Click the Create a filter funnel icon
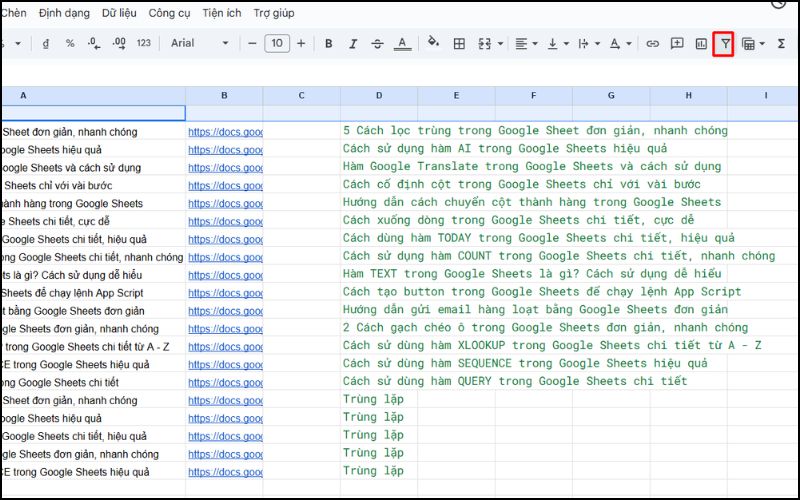 pyautogui.click(x=723, y=44)
